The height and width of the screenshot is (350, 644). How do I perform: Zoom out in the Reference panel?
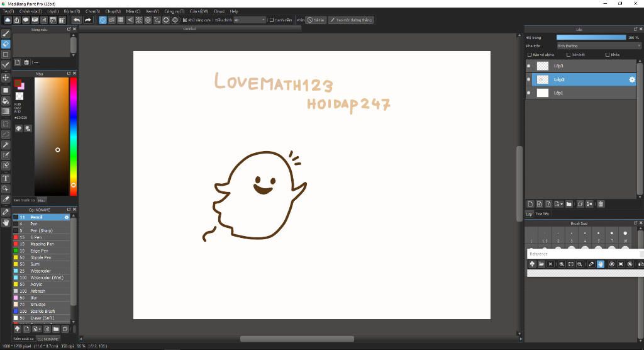click(x=579, y=264)
